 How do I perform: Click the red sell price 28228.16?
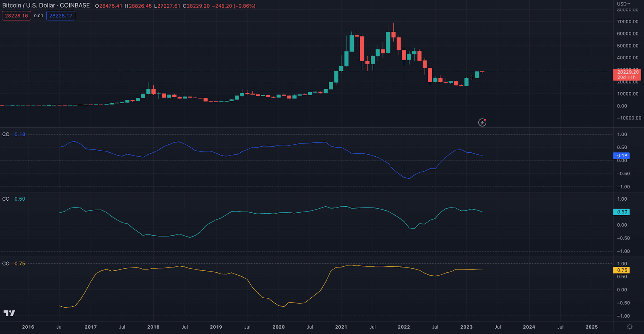click(x=17, y=16)
